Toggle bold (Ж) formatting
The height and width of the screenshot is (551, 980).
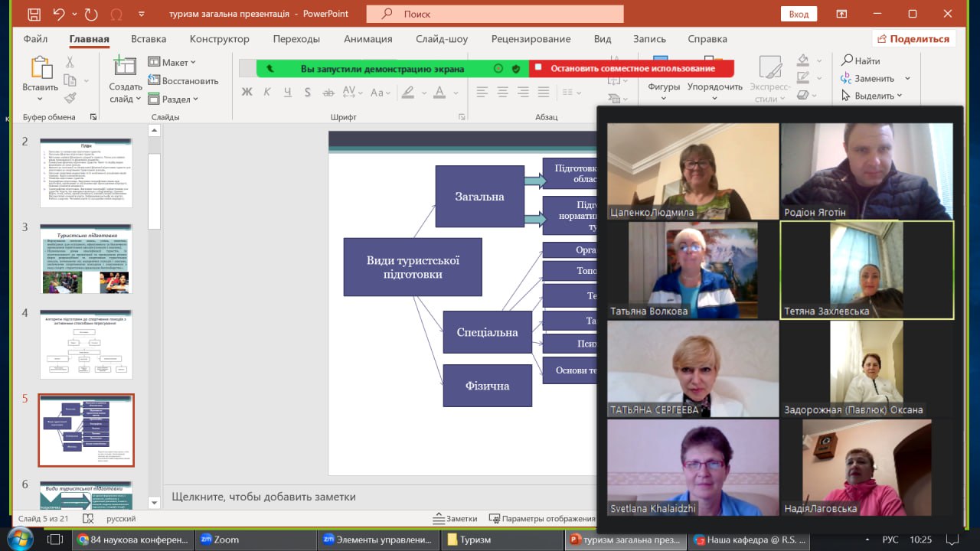point(247,92)
